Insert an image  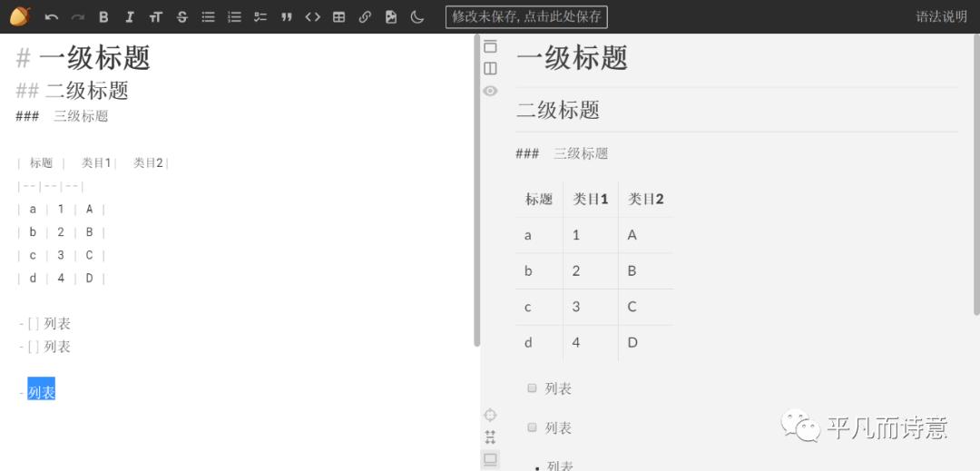tap(391, 17)
